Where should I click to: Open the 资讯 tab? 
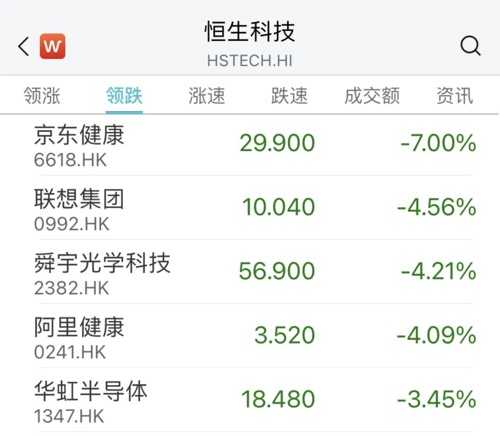(x=455, y=96)
